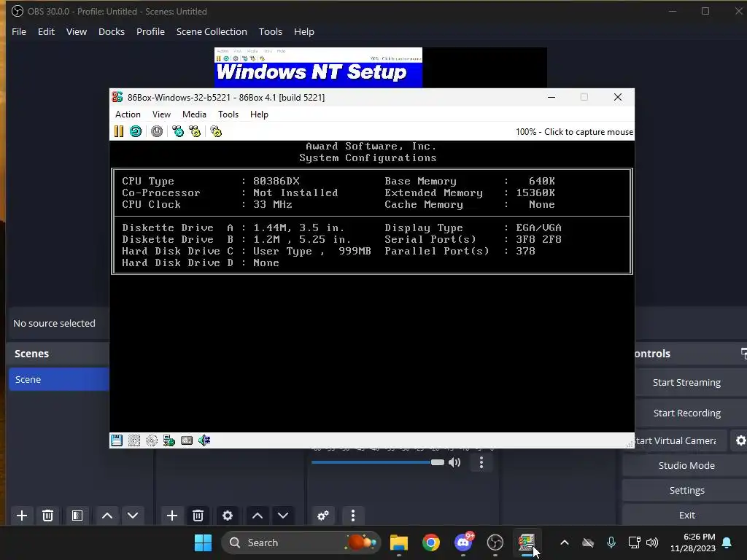The width and height of the screenshot is (747, 560).
Task: Show hidden system tray icons chevron
Action: click(x=565, y=542)
